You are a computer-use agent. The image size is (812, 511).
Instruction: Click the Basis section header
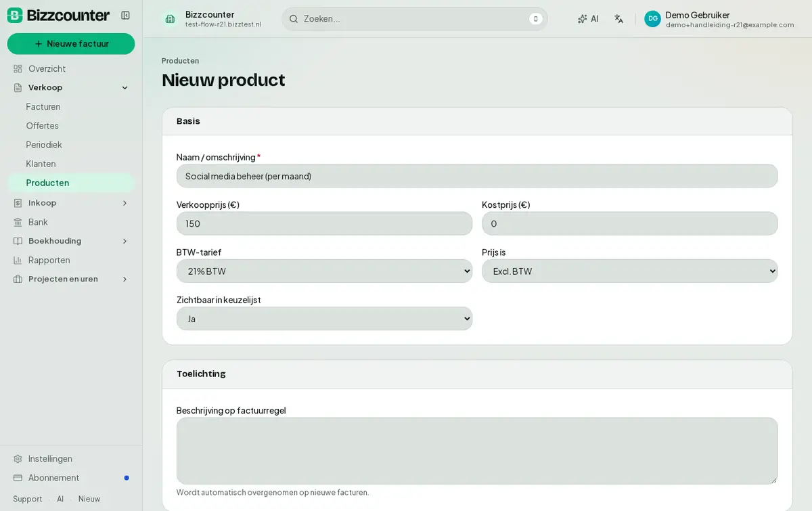pos(477,121)
